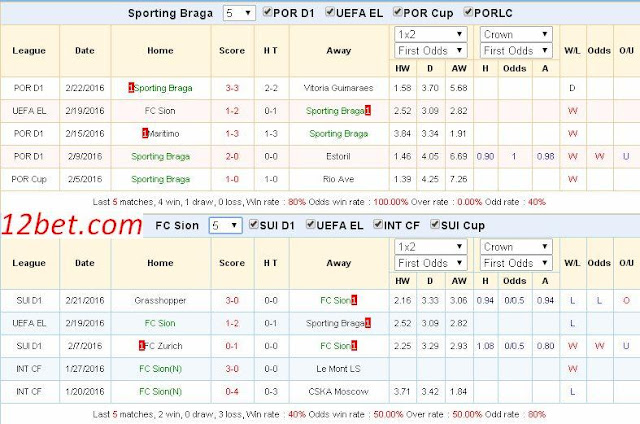Image resolution: width=640 pixels, height=424 pixels.
Task: Click the 12bet.com logo
Action: (72, 225)
